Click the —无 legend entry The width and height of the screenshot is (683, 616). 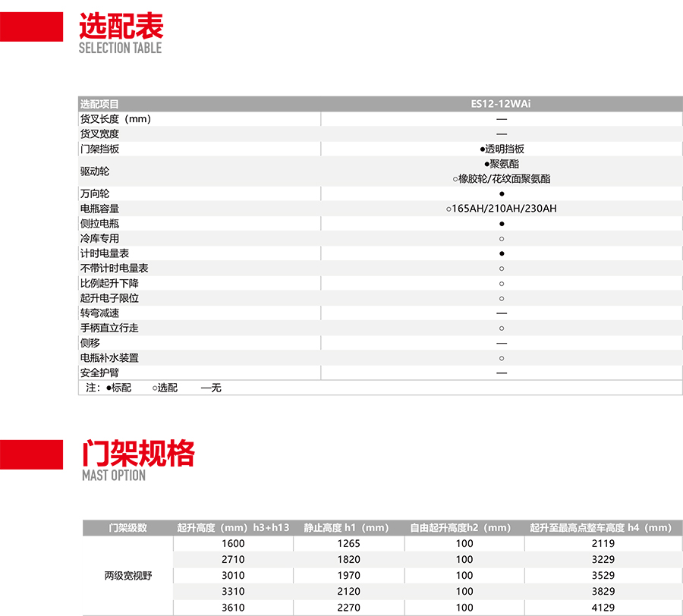click(211, 388)
